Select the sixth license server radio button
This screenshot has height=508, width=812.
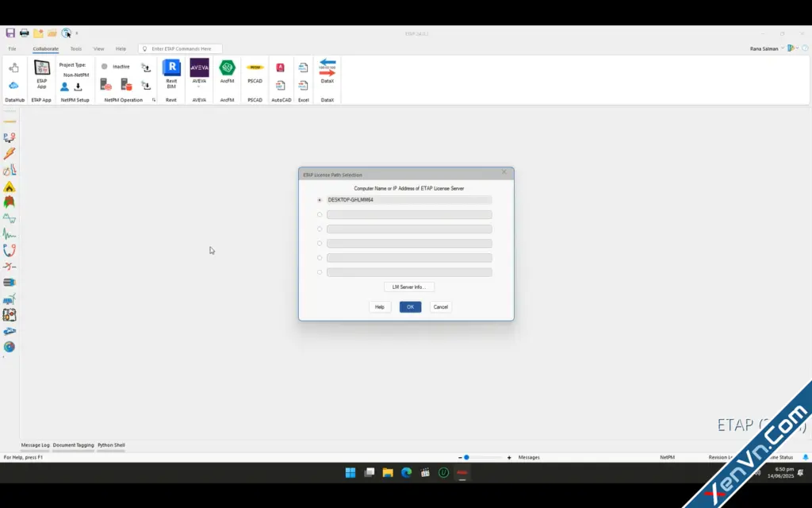320,272
